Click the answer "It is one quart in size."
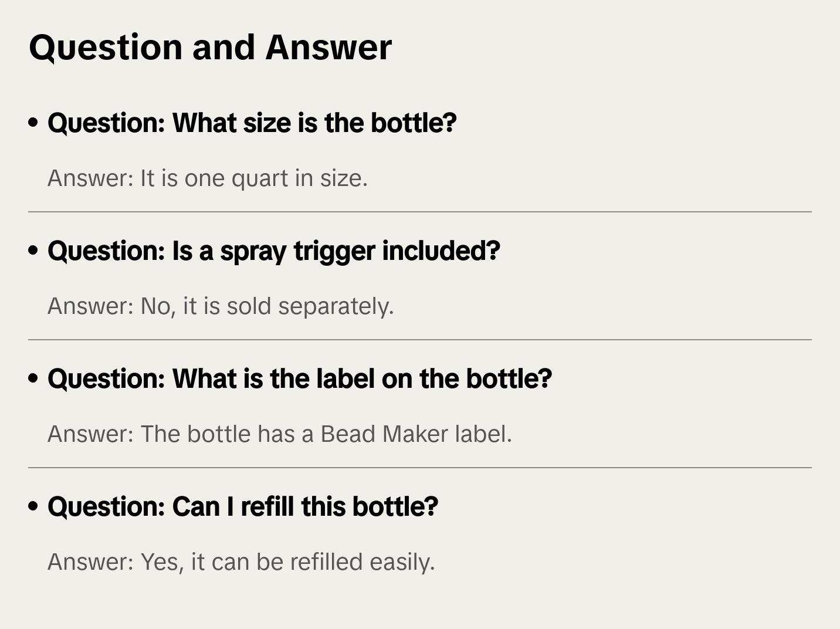The width and height of the screenshot is (840, 629). coord(207,178)
